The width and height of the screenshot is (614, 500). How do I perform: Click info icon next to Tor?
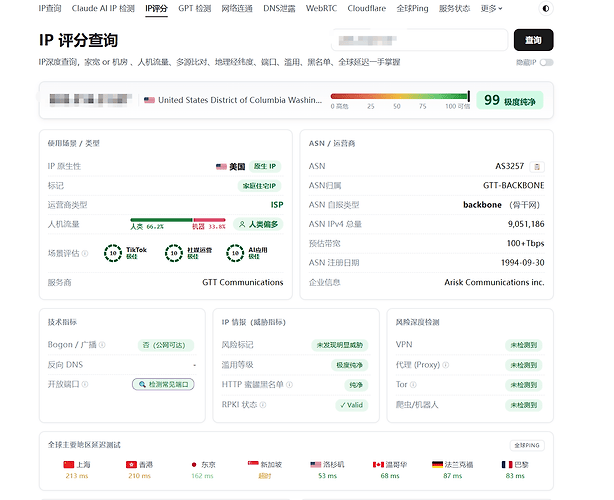click(413, 384)
